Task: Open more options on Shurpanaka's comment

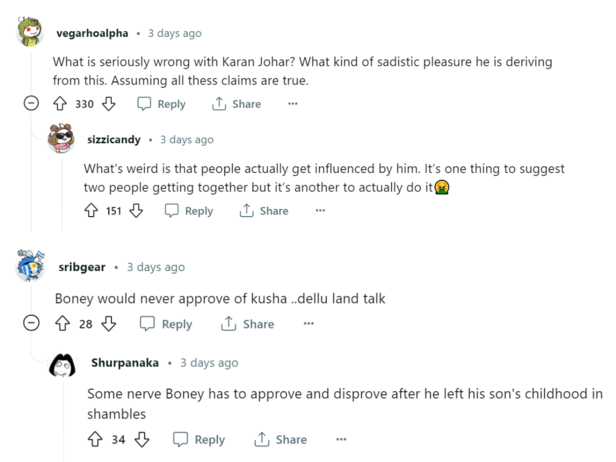Action: (341, 439)
